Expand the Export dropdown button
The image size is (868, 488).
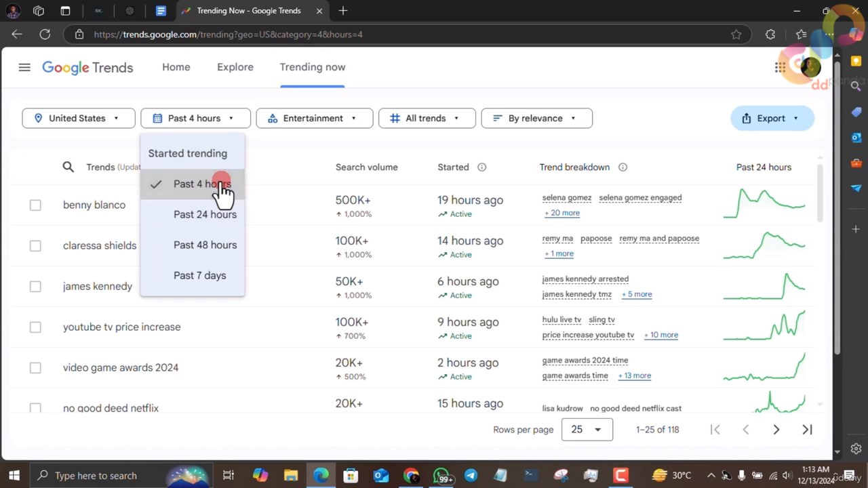tap(772, 118)
